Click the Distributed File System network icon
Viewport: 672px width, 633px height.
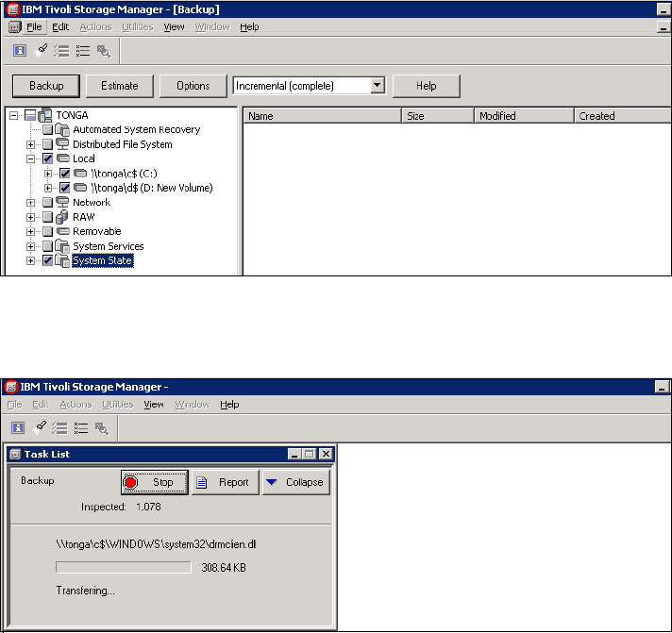click(x=62, y=144)
